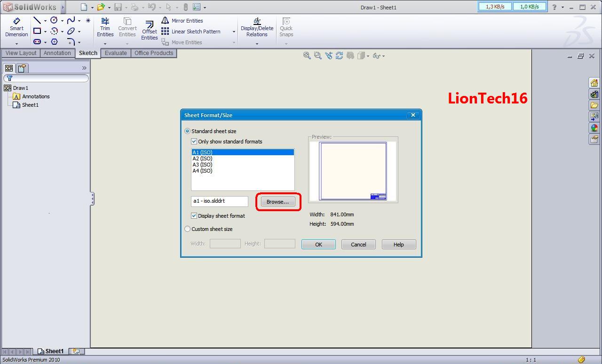Click Browse button for sheet format
This screenshot has width=602, height=364.
point(278,202)
